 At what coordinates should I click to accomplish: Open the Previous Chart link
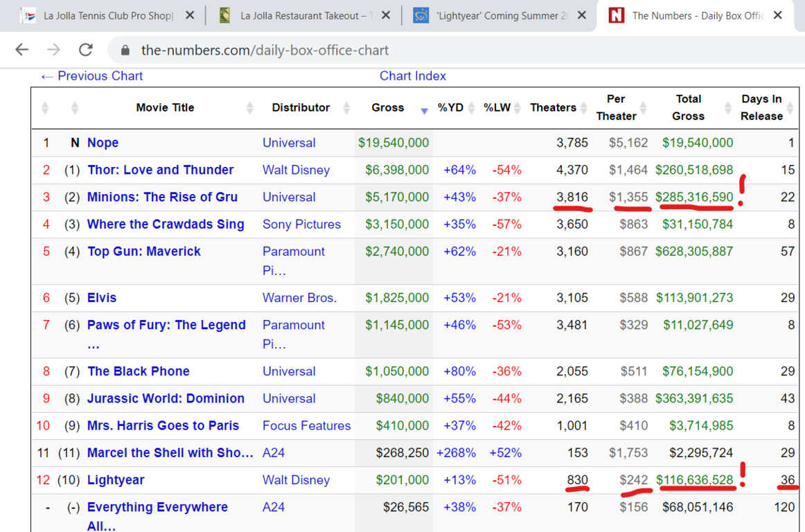[x=92, y=76]
